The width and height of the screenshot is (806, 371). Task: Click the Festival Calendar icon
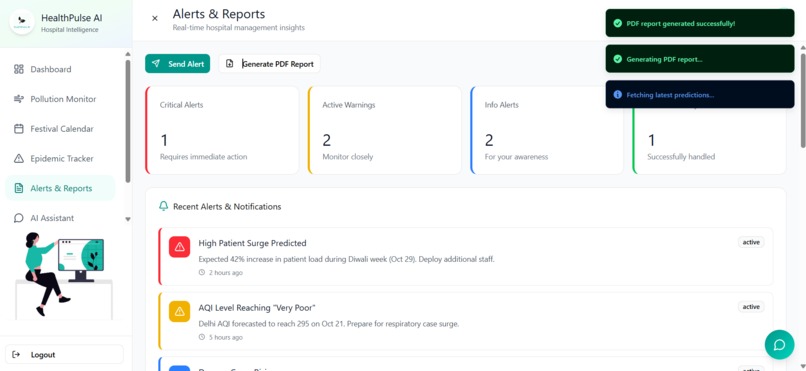19,129
